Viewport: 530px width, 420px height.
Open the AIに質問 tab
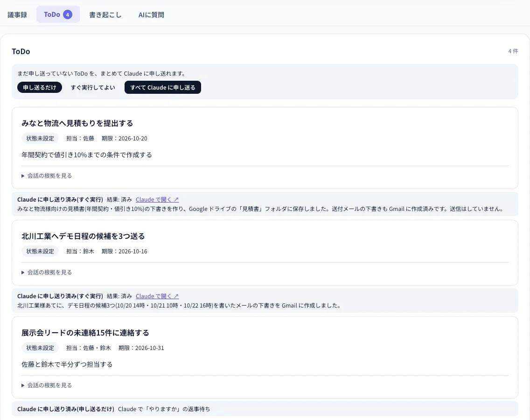151,14
